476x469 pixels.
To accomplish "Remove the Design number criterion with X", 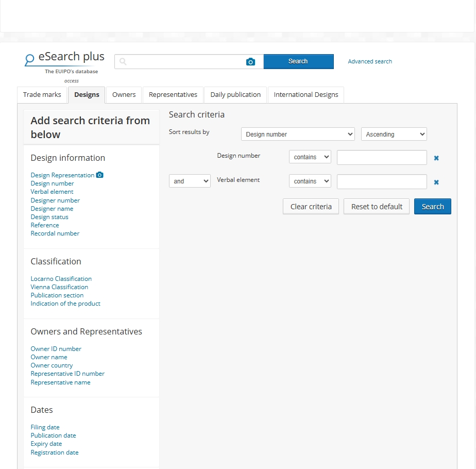I will click(x=436, y=158).
